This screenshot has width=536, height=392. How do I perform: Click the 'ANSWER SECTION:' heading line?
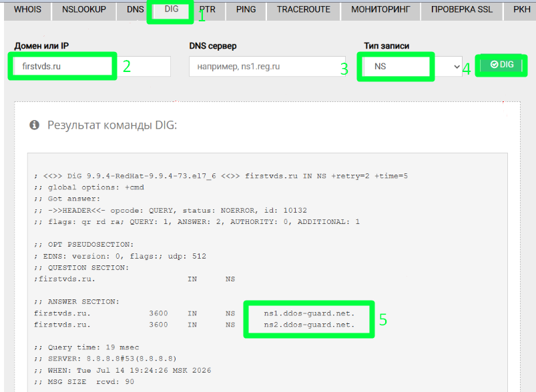(x=77, y=302)
